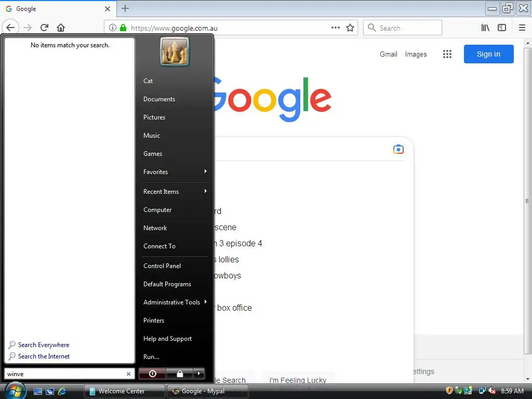Open Control Panel
This screenshot has height=399, width=532.
(162, 266)
